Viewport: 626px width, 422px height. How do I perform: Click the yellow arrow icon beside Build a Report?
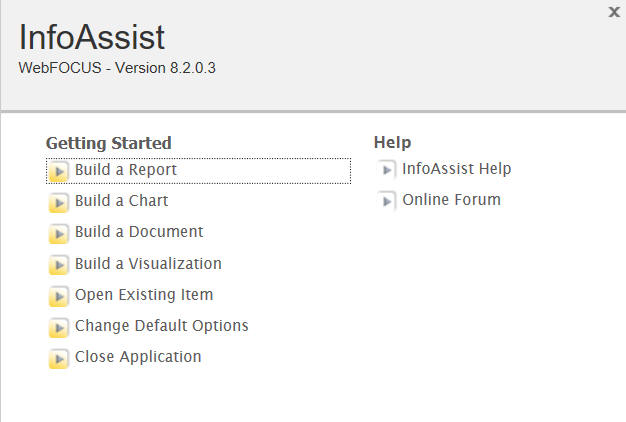(x=59, y=171)
